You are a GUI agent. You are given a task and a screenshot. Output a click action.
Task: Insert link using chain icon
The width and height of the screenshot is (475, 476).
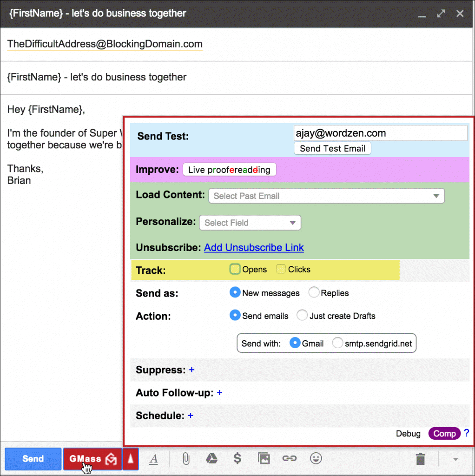click(x=290, y=459)
